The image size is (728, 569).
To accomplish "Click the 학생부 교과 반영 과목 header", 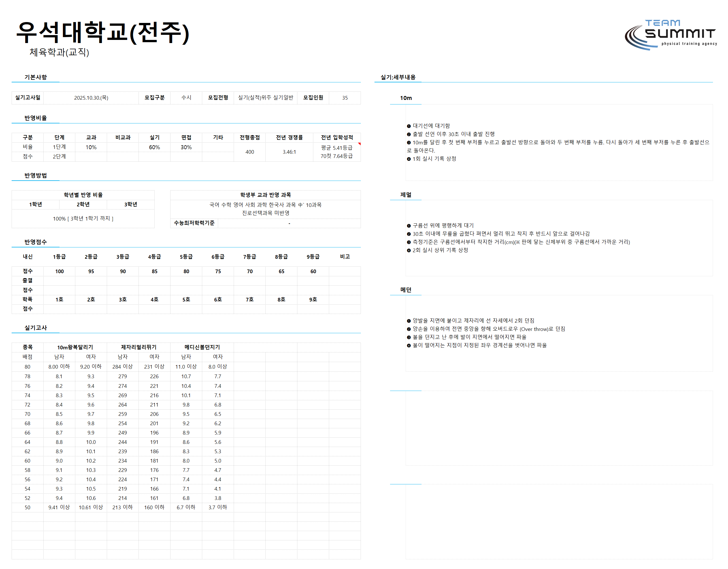I will pyautogui.click(x=265, y=195).
